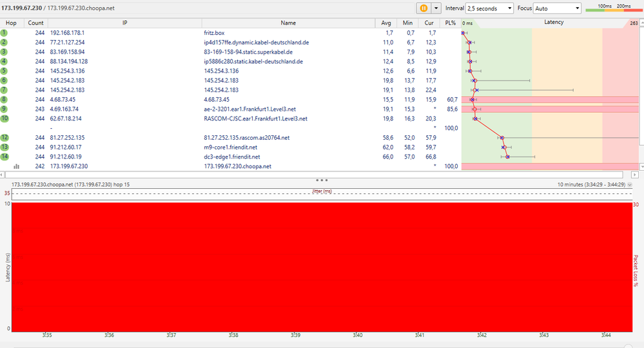Sort by the Hop column header
Viewport: 644px width, 348px height.
11,23
